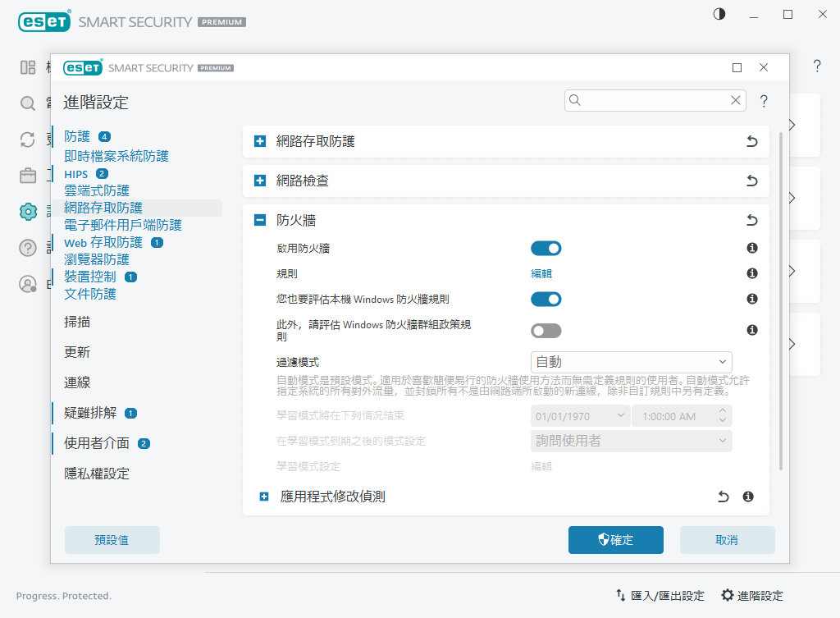The height and width of the screenshot is (618, 840).
Task: Select 電子郵件用戶端防護 in the sidebar
Action: click(123, 225)
